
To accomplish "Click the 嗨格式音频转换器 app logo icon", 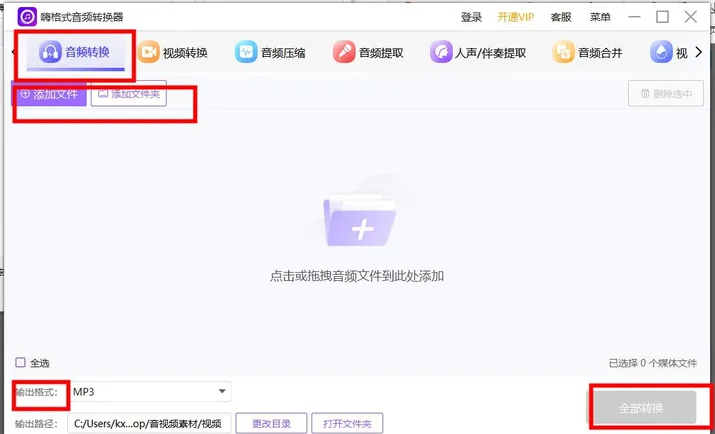I will click(27, 17).
